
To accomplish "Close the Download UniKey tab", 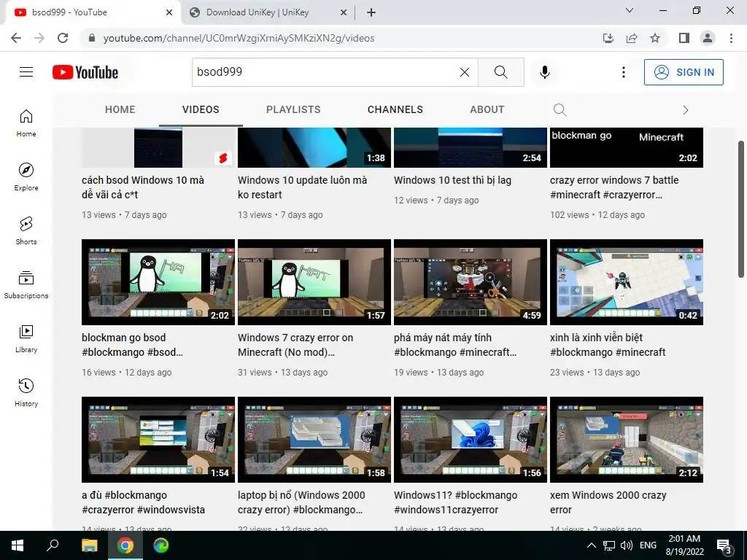I will point(343,12).
